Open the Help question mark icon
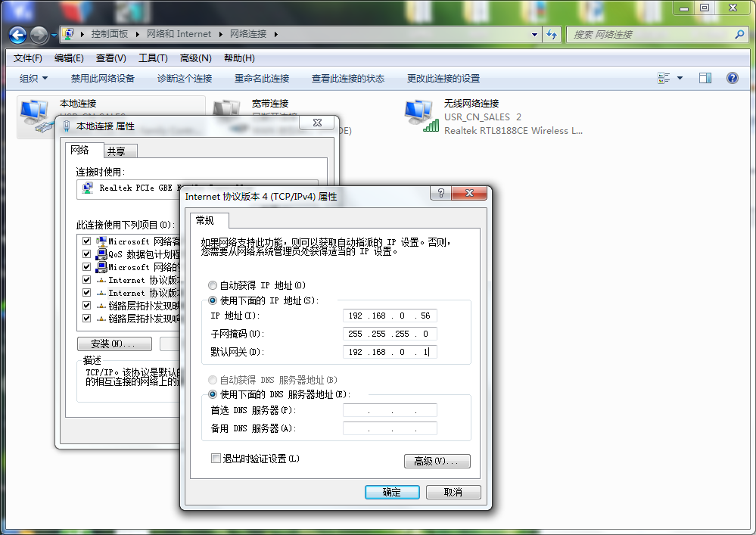Screen dimensions: 756x535 tap(731, 77)
